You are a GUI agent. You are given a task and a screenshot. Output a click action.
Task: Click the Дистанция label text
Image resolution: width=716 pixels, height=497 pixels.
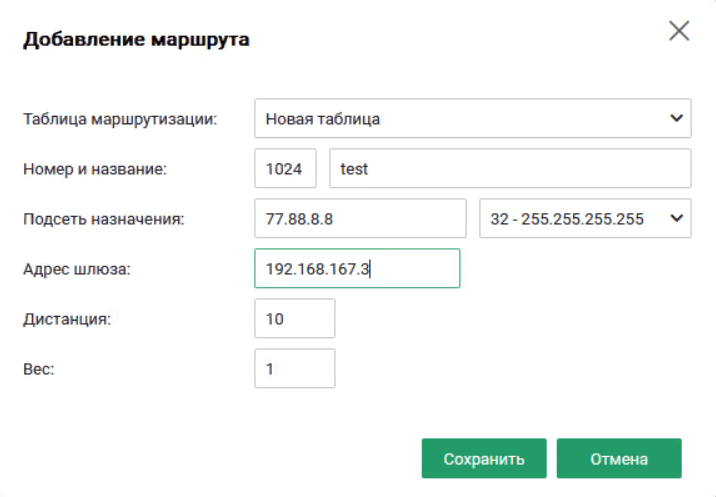pos(67,319)
